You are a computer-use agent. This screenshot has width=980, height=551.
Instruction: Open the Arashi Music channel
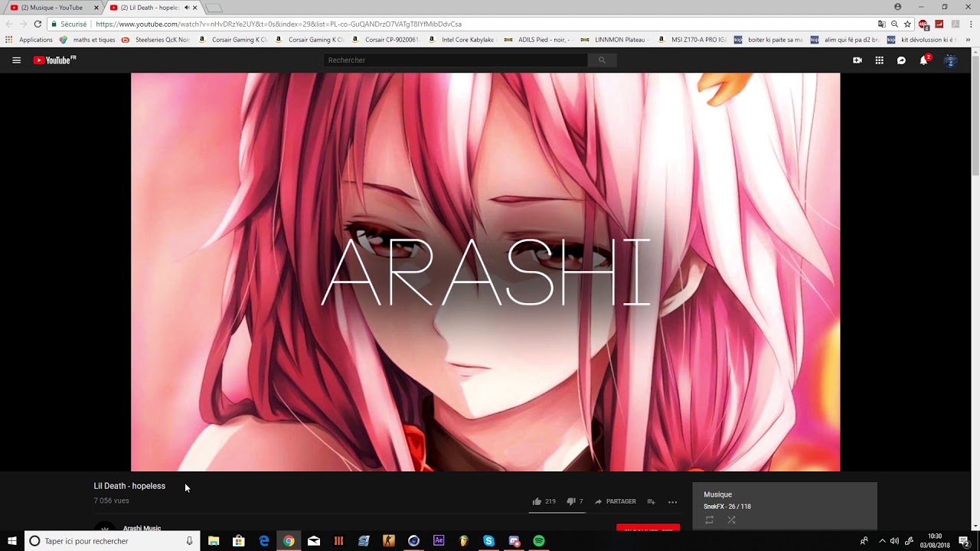[x=142, y=528]
